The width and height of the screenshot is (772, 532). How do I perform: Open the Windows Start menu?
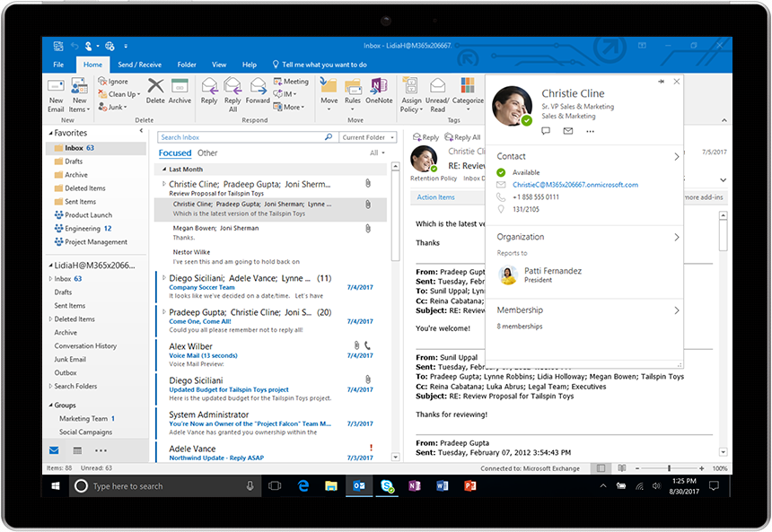56,486
